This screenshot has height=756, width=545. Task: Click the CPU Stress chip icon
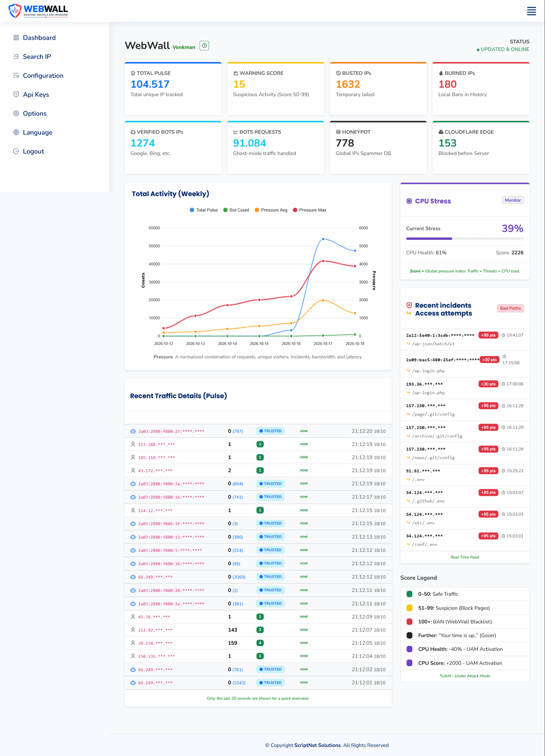point(409,201)
